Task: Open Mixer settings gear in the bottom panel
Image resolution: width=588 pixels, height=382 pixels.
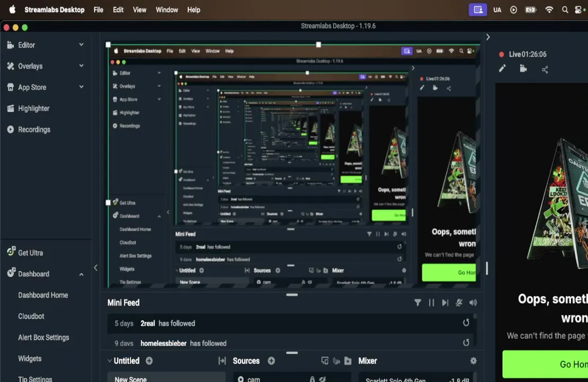Action: click(473, 361)
